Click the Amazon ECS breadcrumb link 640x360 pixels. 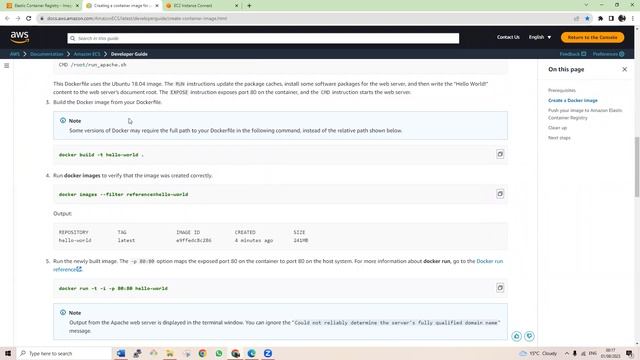point(87,54)
